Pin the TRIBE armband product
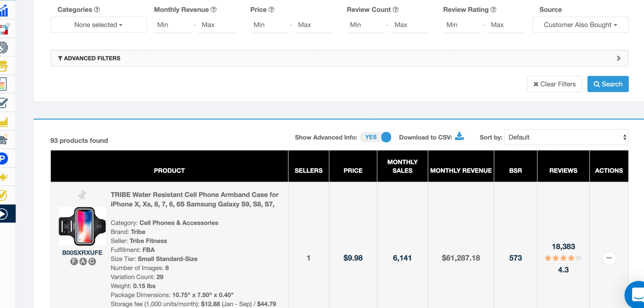This screenshot has width=644, height=308. [82, 195]
